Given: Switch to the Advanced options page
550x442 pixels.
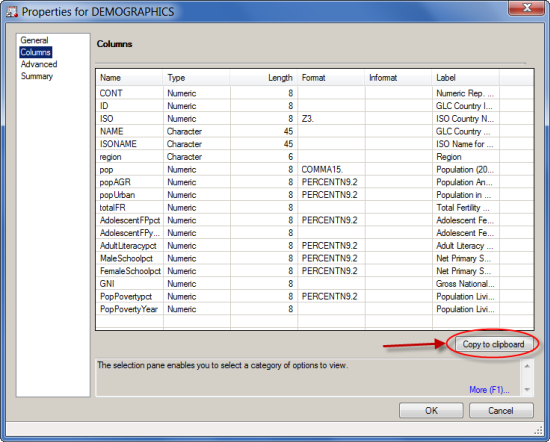Looking at the screenshot, I should point(39,64).
